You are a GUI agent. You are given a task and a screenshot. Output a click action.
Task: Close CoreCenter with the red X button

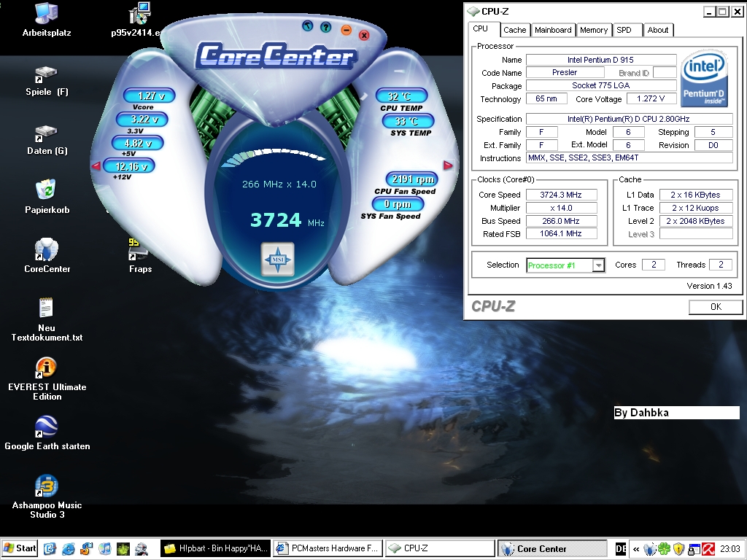coord(364,35)
